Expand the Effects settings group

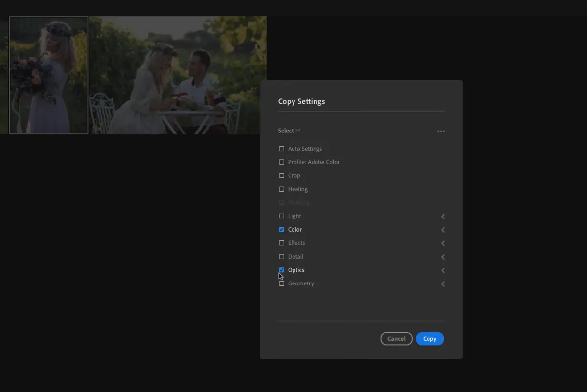coord(443,243)
